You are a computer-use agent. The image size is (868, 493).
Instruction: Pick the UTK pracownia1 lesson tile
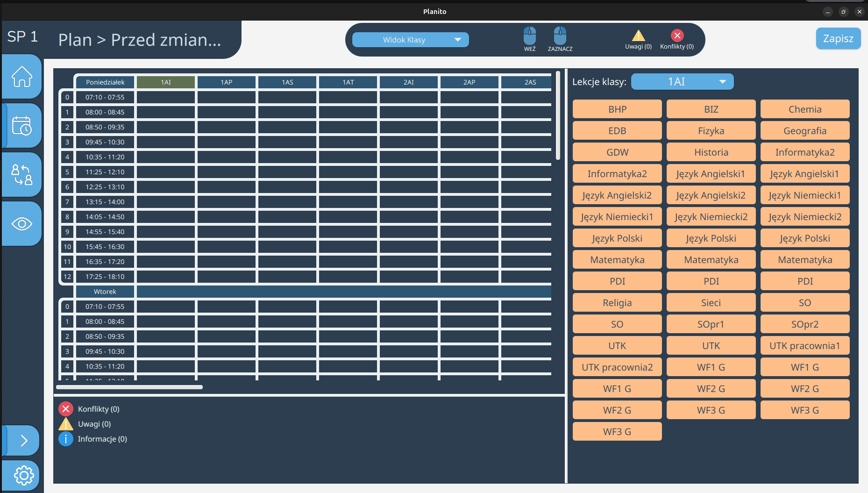(x=805, y=345)
